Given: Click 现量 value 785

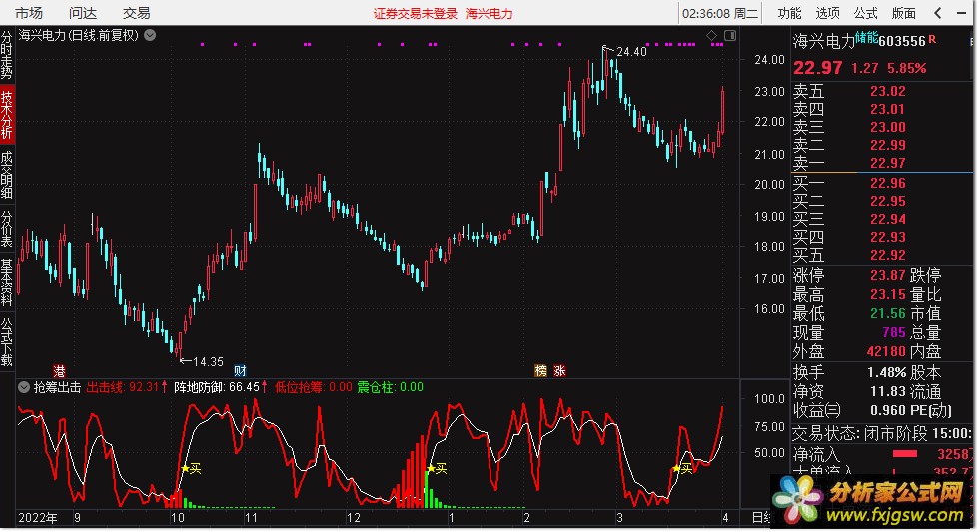Looking at the screenshot, I should coord(894,332).
